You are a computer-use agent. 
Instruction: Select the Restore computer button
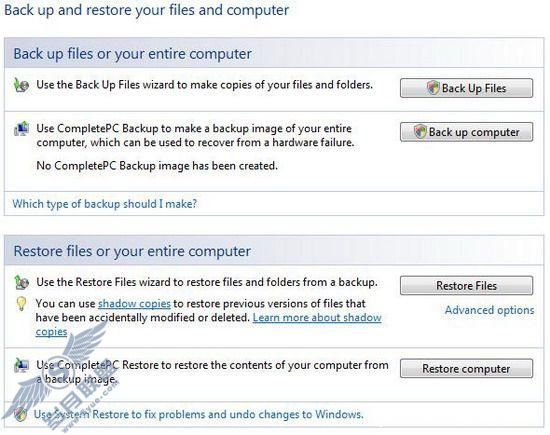coord(466,368)
